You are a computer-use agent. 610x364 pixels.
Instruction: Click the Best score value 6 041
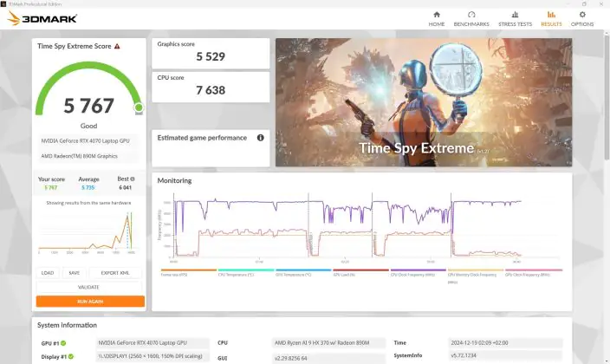126,188
